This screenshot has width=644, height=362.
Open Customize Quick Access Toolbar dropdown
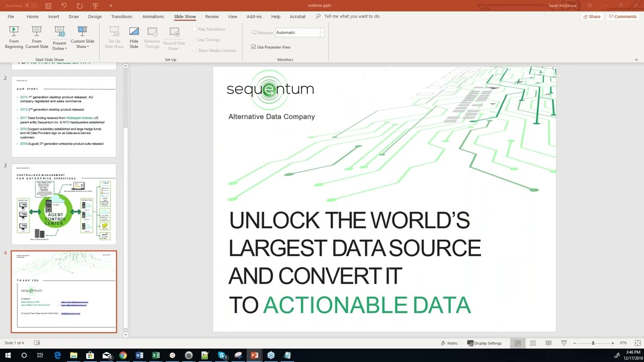111,6
